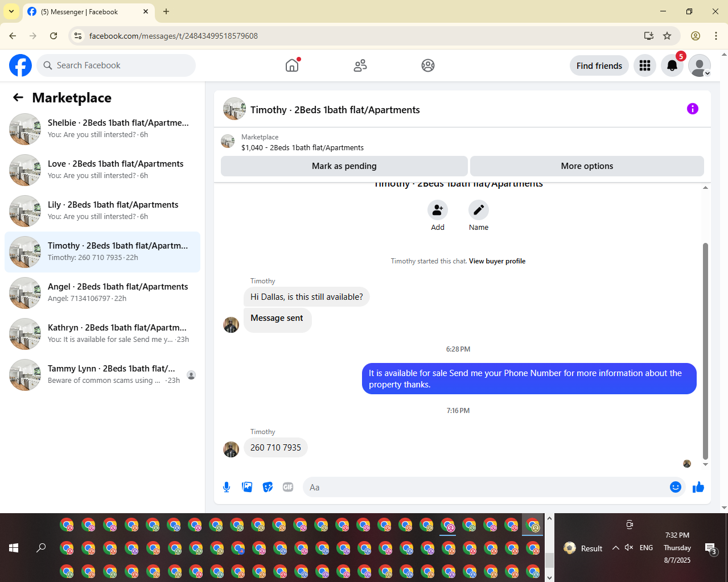The height and width of the screenshot is (582, 728).
Task: Click Timothy's message 260 710 7935
Action: click(x=275, y=448)
